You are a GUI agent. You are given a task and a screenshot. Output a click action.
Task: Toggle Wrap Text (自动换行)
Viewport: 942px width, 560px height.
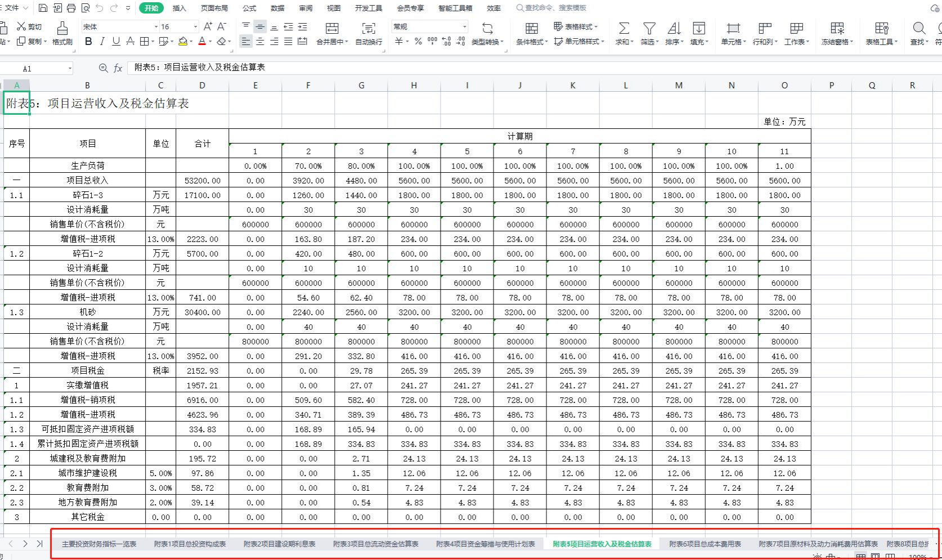click(368, 28)
